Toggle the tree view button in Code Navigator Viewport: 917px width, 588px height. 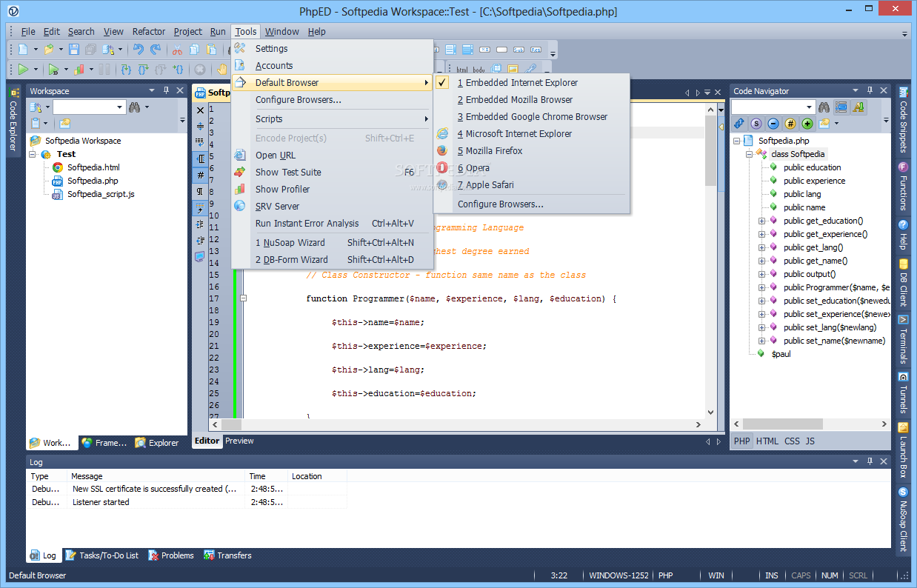(x=841, y=107)
